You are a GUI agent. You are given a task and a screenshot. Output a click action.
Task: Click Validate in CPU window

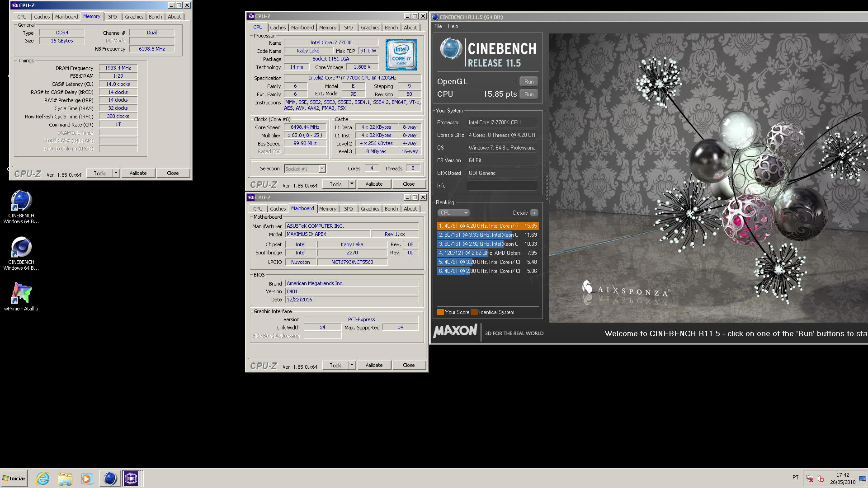pos(374,184)
